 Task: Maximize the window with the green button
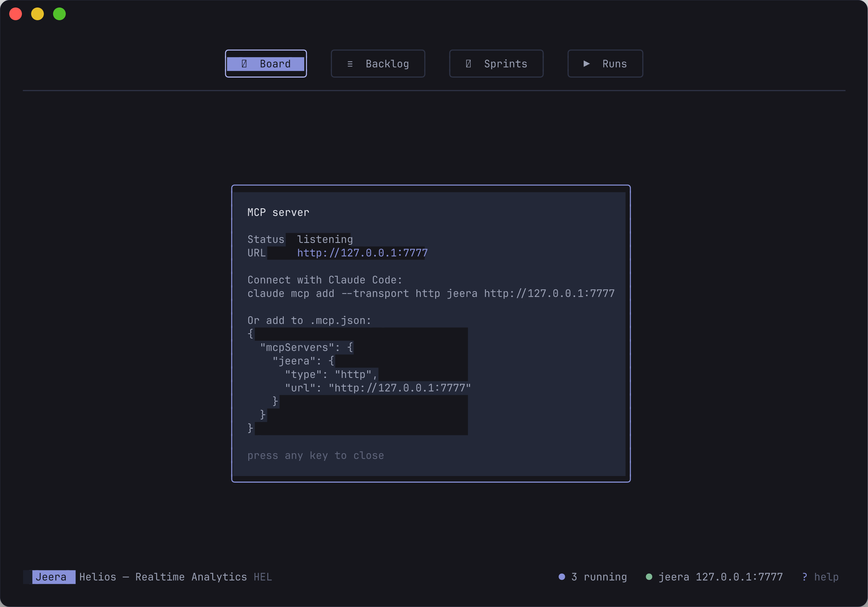(59, 14)
